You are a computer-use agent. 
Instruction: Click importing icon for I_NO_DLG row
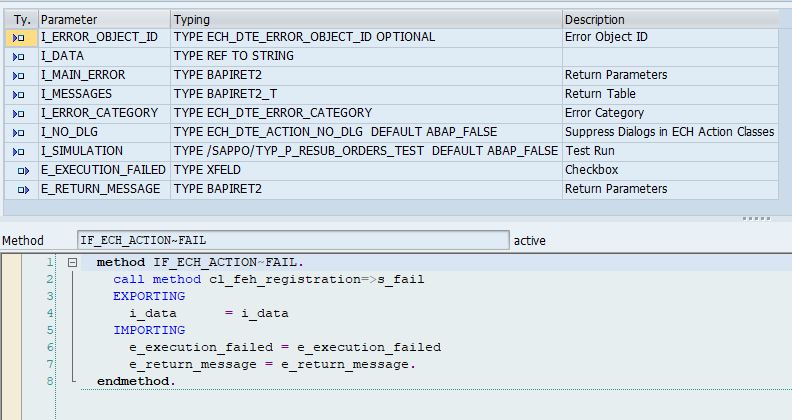coord(19,133)
